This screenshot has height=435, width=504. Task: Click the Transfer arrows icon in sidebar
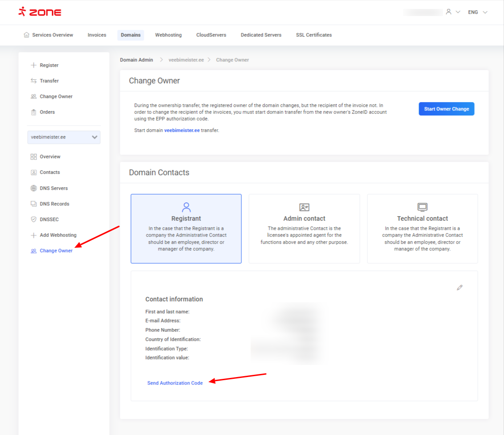coord(33,81)
